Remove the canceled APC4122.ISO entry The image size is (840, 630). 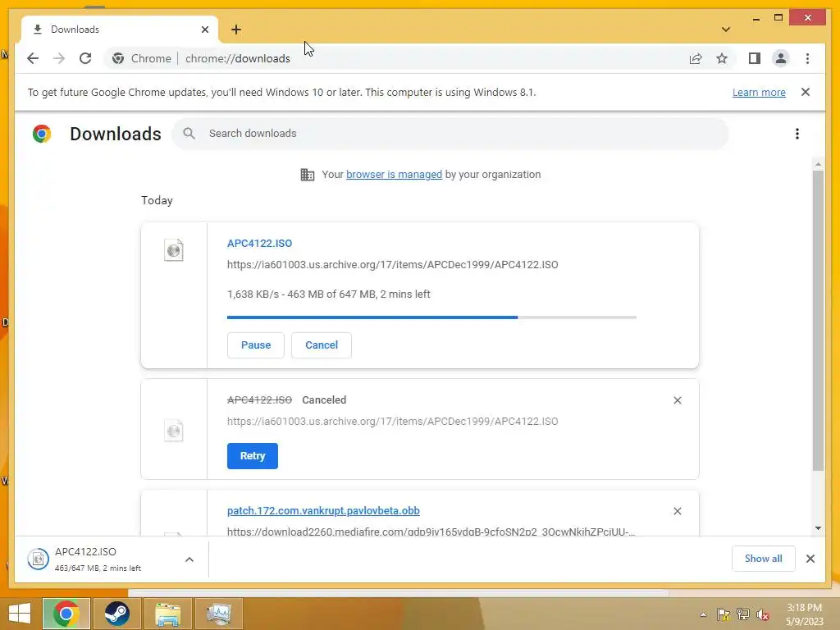677,400
